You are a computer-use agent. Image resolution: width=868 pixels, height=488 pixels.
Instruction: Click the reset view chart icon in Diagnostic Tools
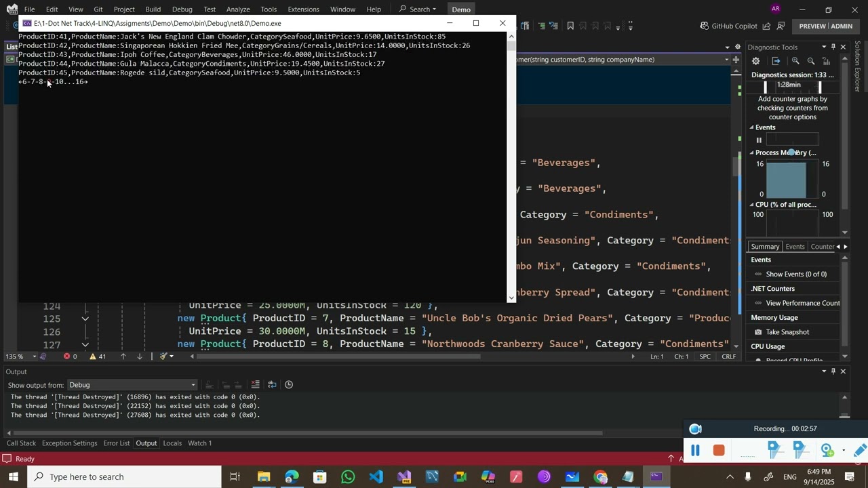click(827, 61)
